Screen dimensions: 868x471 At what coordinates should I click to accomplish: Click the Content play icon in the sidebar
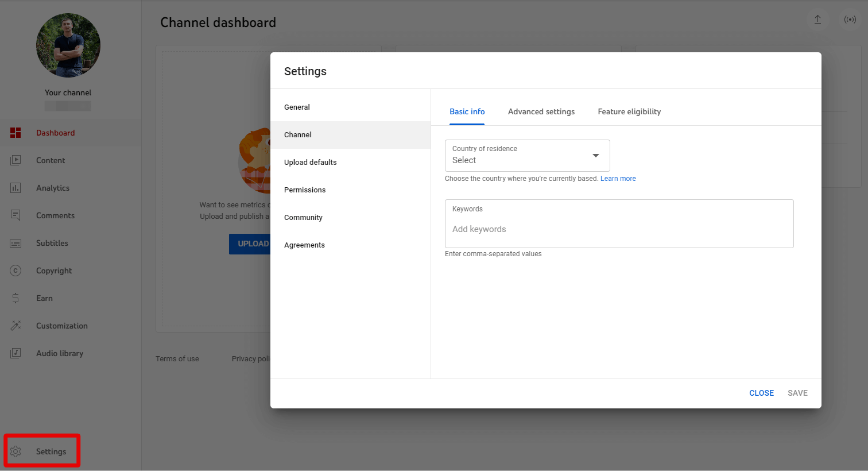(x=15, y=160)
